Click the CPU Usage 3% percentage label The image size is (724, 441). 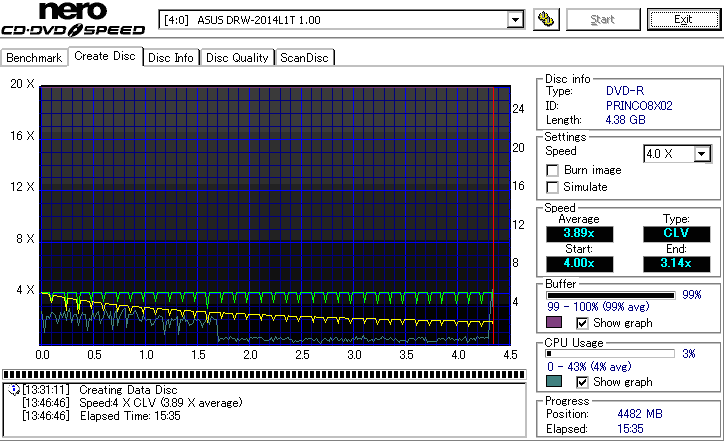688,354
